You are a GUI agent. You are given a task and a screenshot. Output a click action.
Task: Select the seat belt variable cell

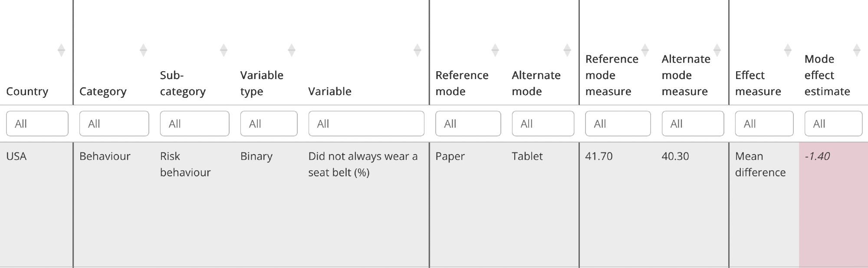pyautogui.click(x=363, y=164)
